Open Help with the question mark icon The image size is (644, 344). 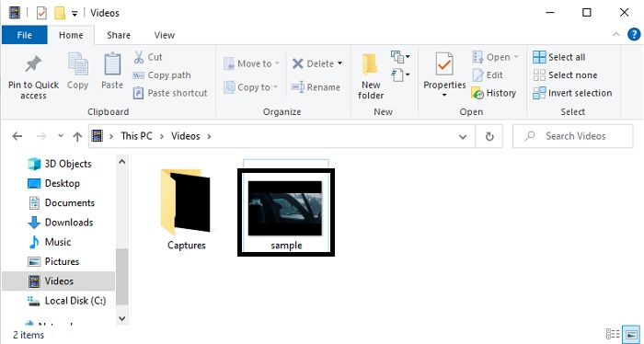pos(634,34)
